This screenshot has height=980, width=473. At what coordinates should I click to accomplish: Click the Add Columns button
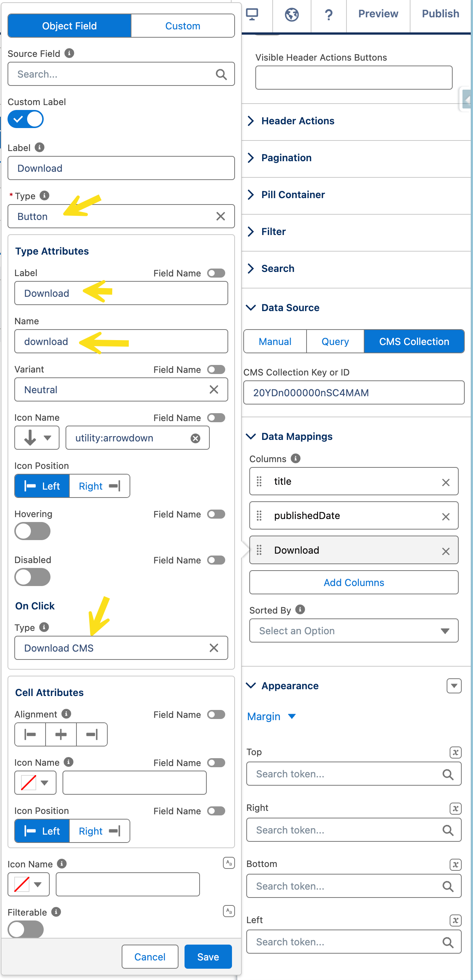click(354, 582)
